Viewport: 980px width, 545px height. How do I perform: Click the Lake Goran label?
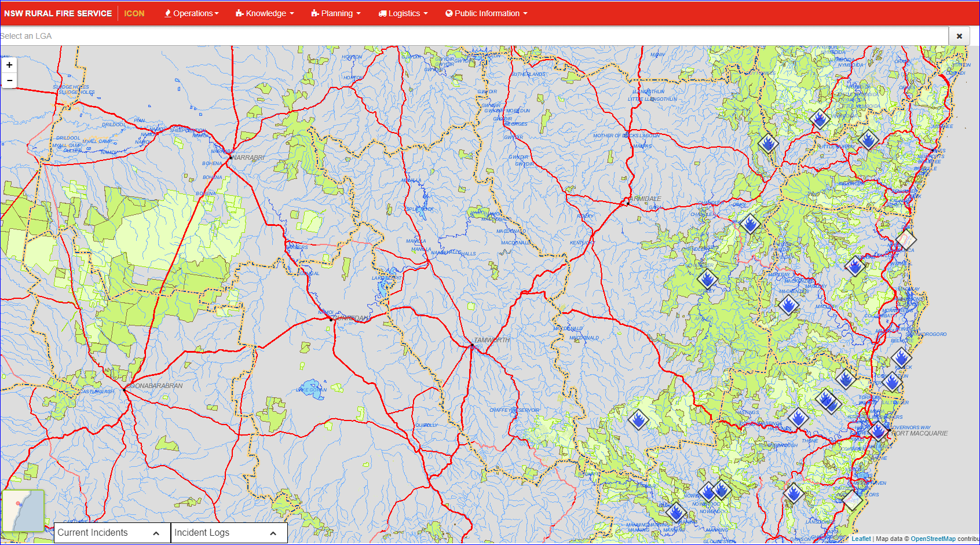312,390
